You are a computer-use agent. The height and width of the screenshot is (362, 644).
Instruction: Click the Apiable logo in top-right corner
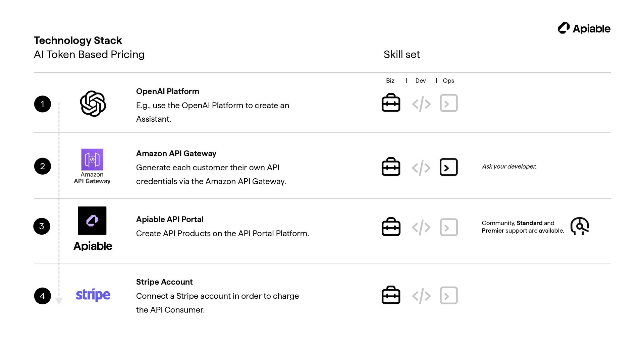[x=584, y=28]
